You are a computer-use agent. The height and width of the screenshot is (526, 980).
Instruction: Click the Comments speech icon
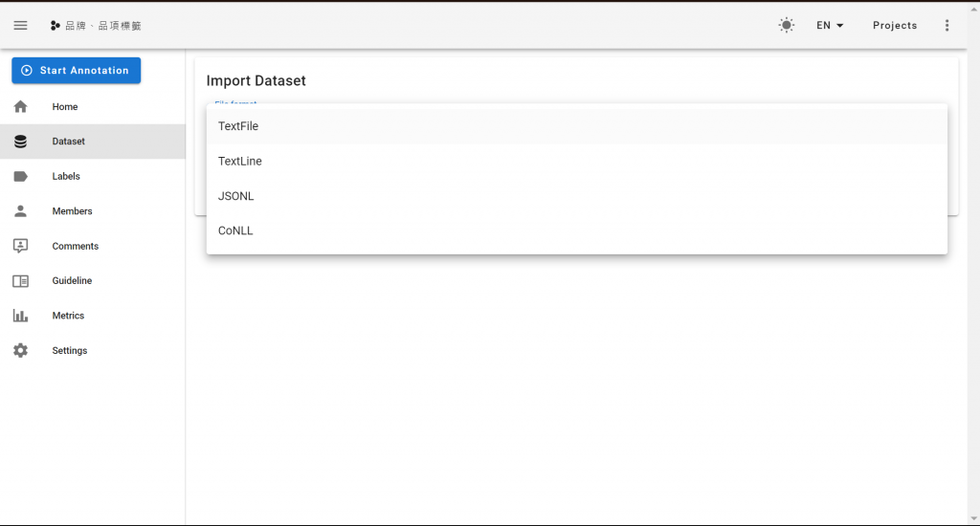[21, 246]
